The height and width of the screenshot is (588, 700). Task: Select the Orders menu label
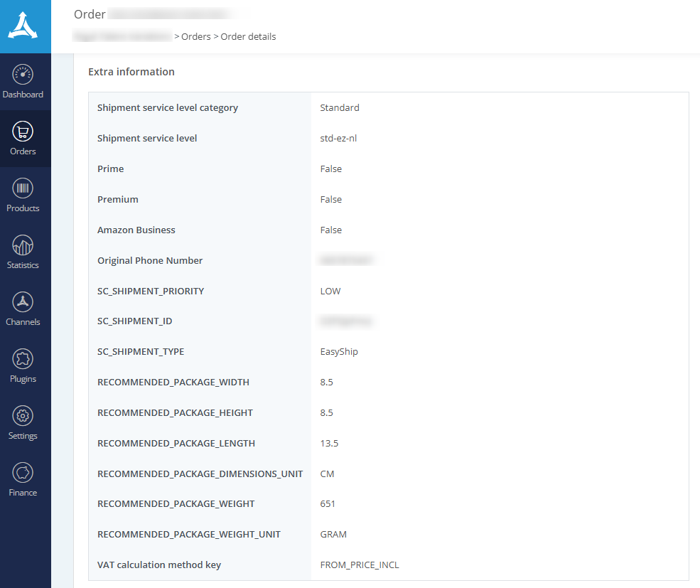[x=23, y=151]
